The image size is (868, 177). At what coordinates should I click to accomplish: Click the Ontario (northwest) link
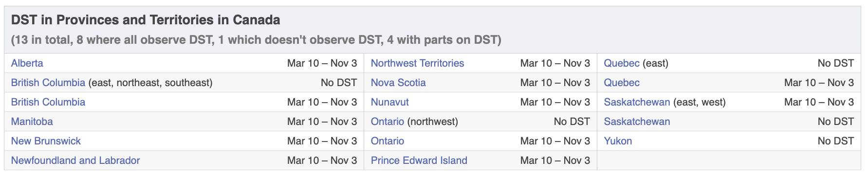tap(388, 122)
